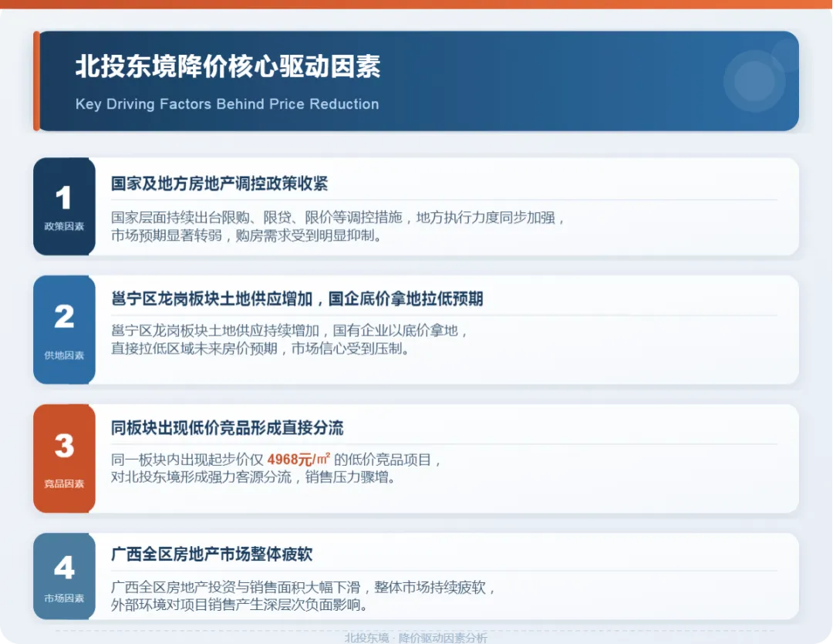Select the number 1 政策因素 badge
The image size is (833, 644).
pos(64,206)
